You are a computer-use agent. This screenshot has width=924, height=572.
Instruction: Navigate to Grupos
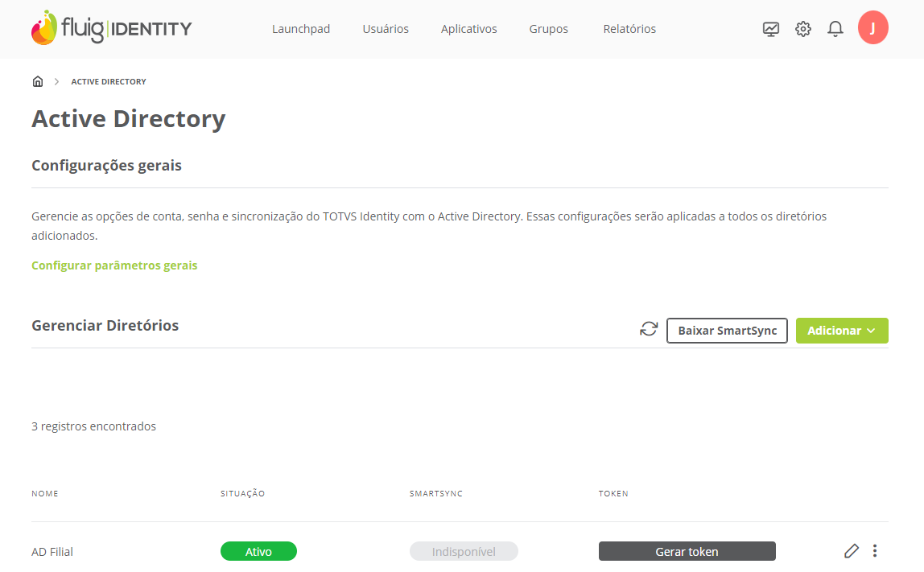(x=548, y=29)
